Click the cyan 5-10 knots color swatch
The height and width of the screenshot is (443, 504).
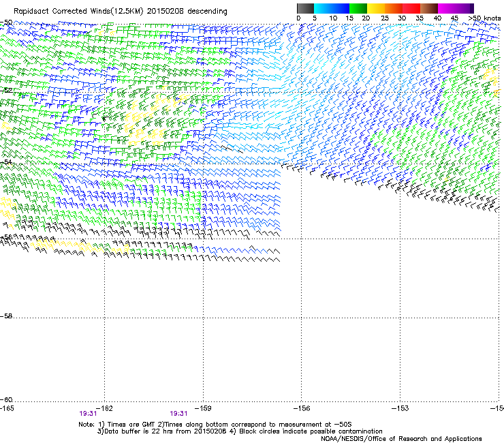pyautogui.click(x=323, y=8)
